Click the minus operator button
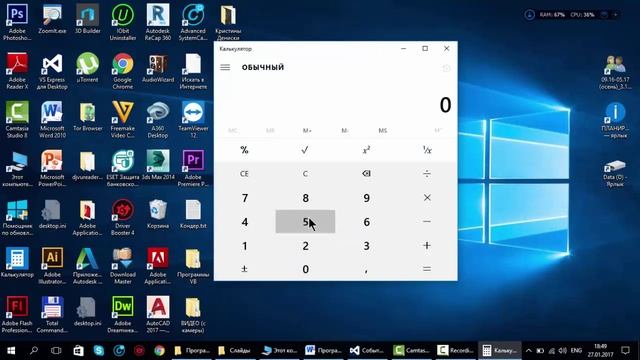Viewport: 640px width, 360px height. coord(427,222)
